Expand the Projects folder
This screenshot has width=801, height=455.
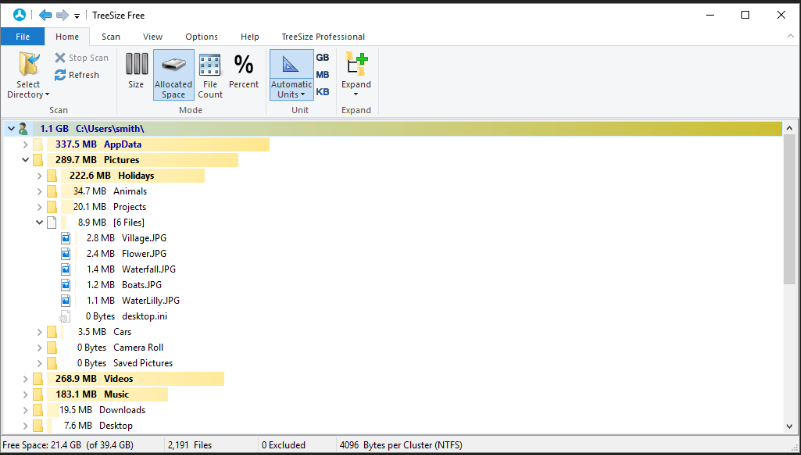coord(39,207)
